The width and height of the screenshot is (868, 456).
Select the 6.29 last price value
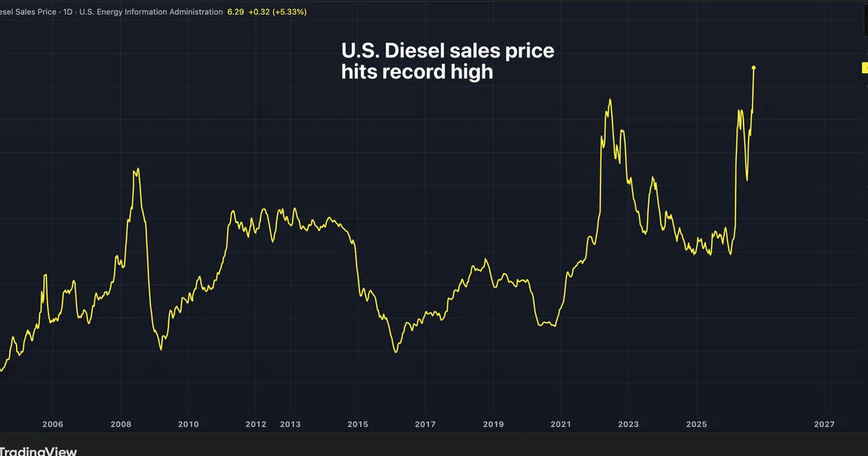click(x=236, y=12)
